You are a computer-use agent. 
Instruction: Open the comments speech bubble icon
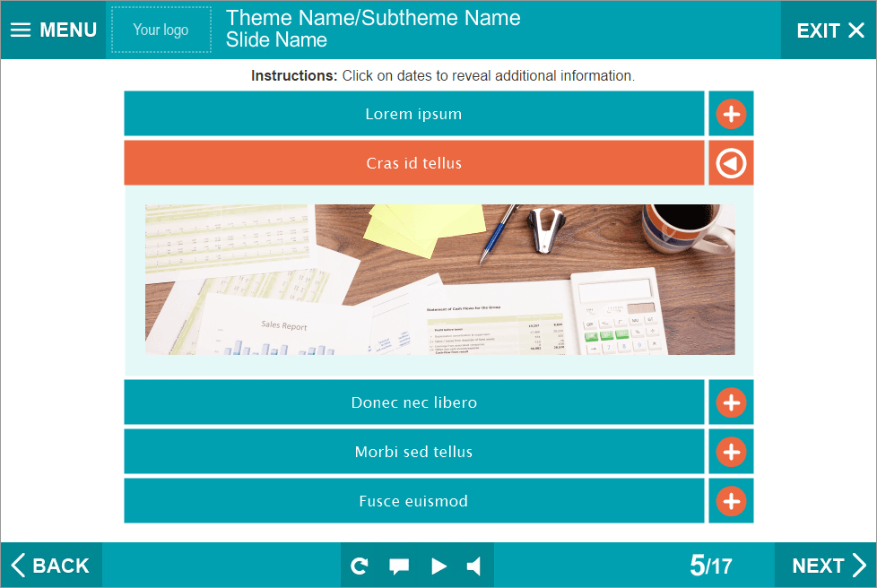coord(399,566)
